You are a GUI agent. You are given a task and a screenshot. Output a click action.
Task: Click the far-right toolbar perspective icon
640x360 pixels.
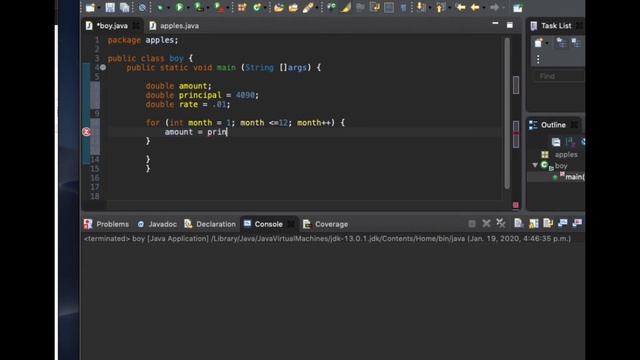coord(518,8)
